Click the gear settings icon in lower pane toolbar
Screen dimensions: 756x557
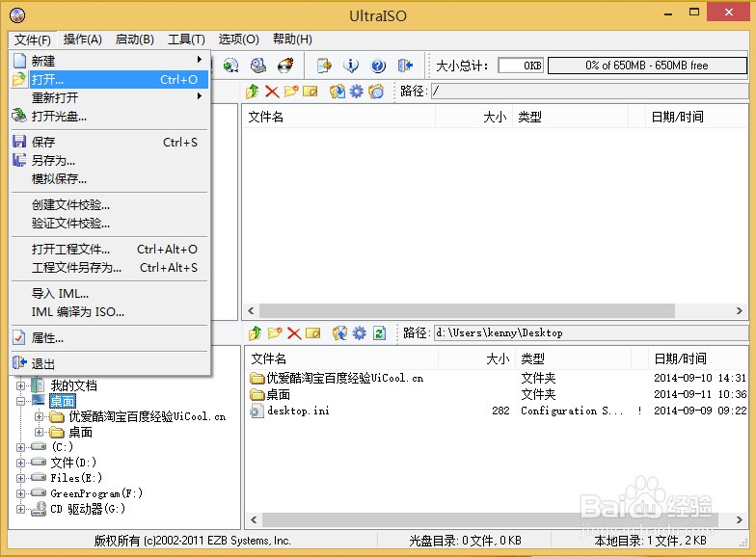pyautogui.click(x=358, y=333)
